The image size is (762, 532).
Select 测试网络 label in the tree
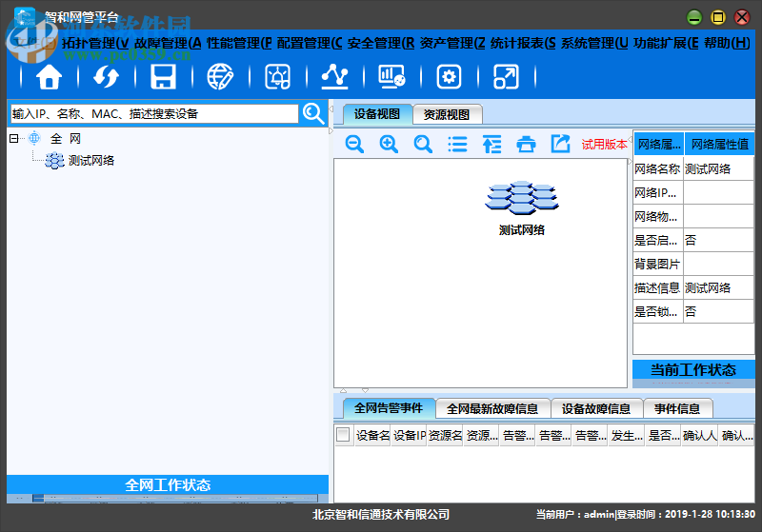pos(91,161)
